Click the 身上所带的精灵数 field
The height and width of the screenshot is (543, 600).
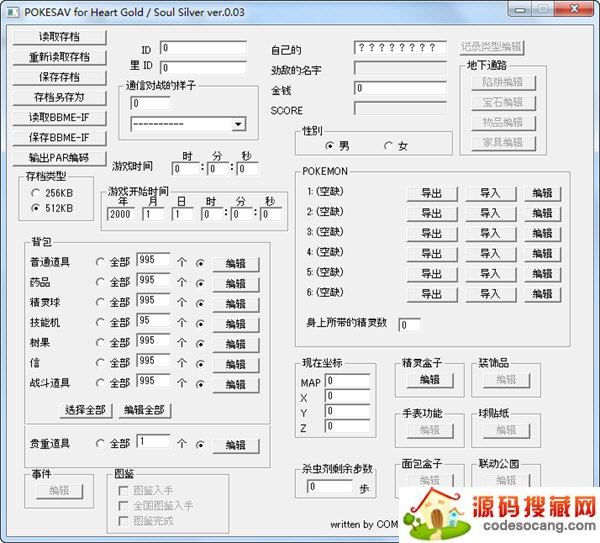coord(409,325)
